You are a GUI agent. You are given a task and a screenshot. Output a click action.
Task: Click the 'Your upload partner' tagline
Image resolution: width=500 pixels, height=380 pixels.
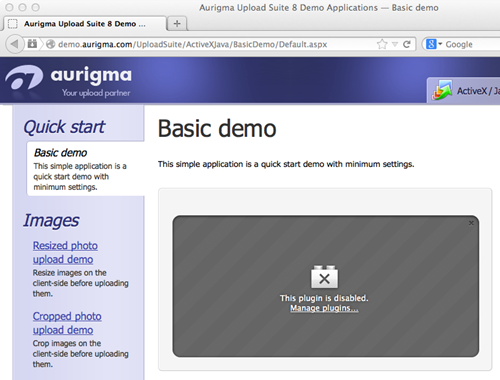[96, 93]
